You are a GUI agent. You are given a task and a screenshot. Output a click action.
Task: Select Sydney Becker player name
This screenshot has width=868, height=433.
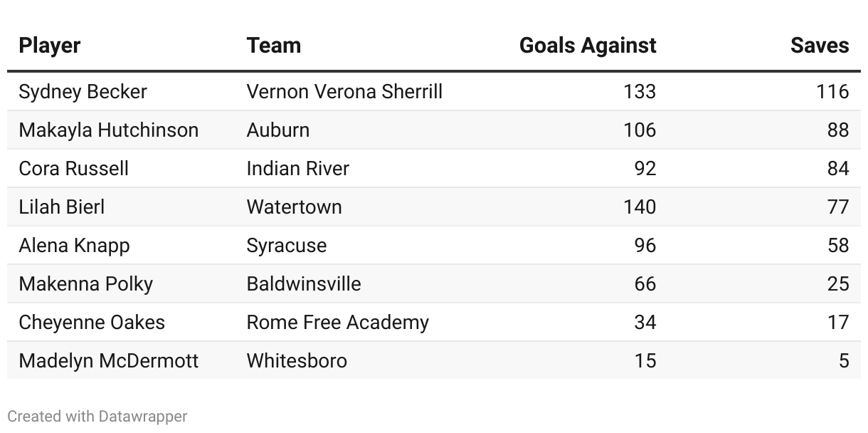(x=83, y=92)
